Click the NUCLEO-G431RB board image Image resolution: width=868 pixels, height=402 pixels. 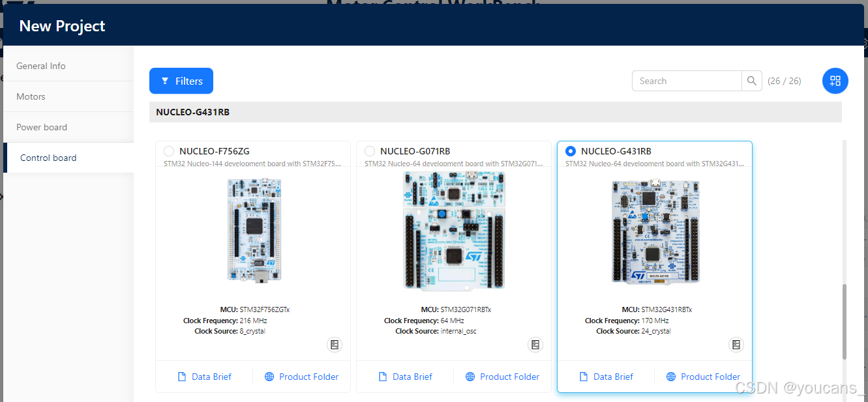(x=655, y=231)
